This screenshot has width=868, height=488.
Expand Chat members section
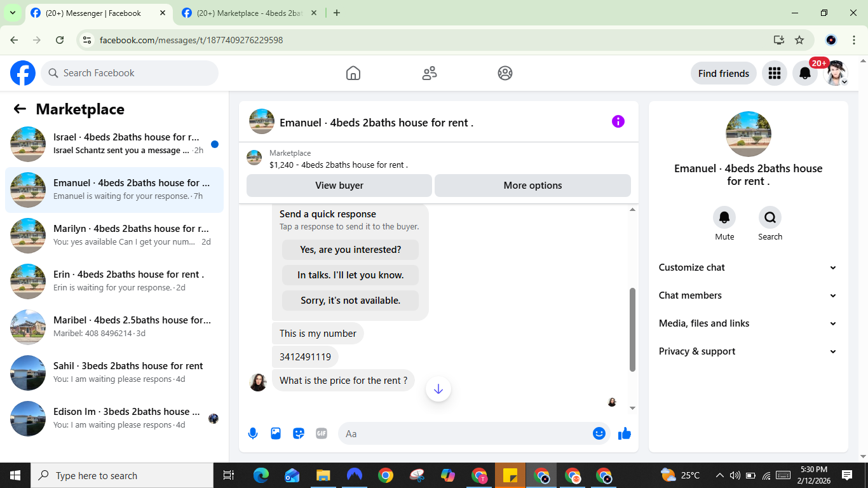coord(748,295)
